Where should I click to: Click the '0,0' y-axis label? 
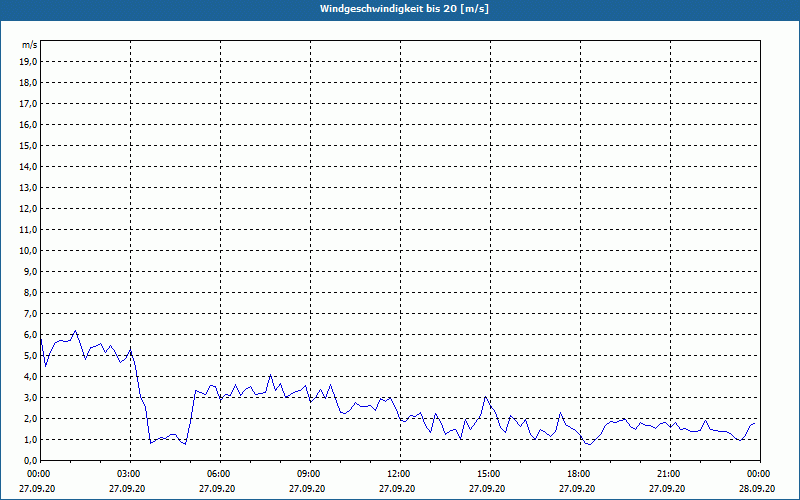(x=30, y=461)
